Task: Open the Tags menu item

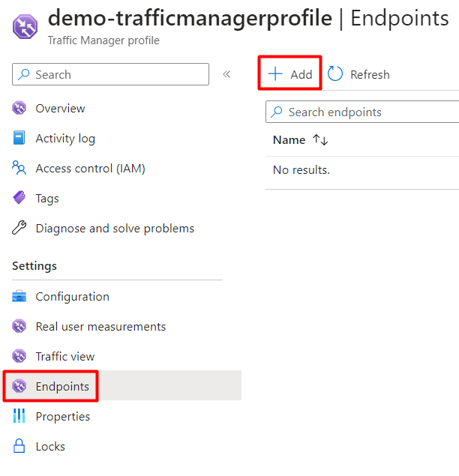Action: coord(47,199)
